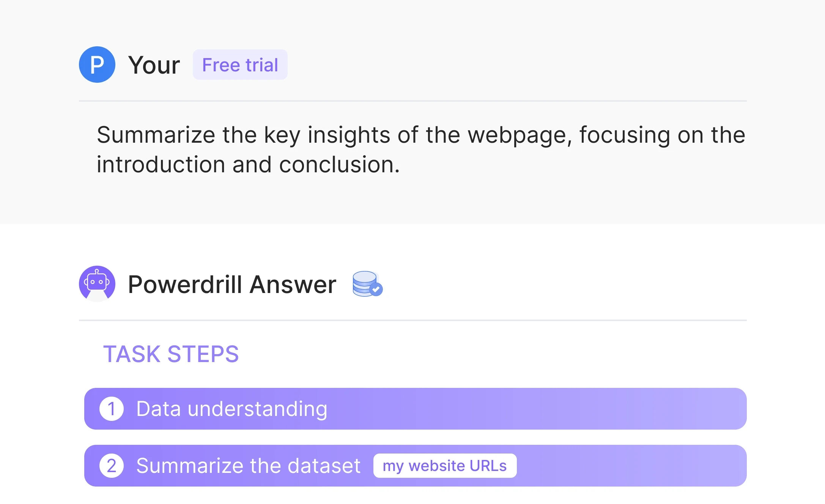Viewport: 825px width, 504px height.
Task: Click the divider line below Powerdrill Answer
Action: pos(412,320)
